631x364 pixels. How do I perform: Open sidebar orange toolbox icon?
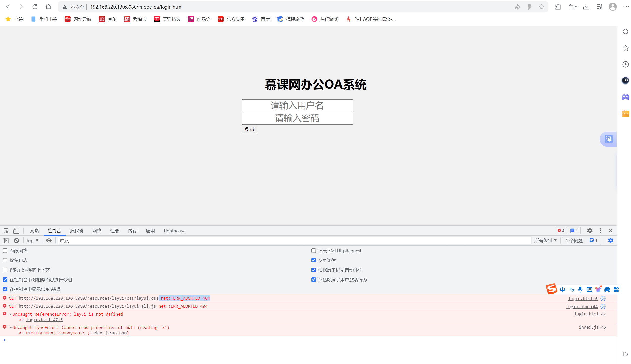point(625,113)
